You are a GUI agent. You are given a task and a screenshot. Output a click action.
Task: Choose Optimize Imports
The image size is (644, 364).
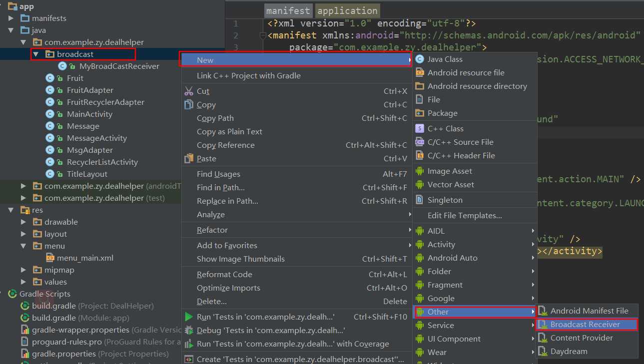(297, 288)
